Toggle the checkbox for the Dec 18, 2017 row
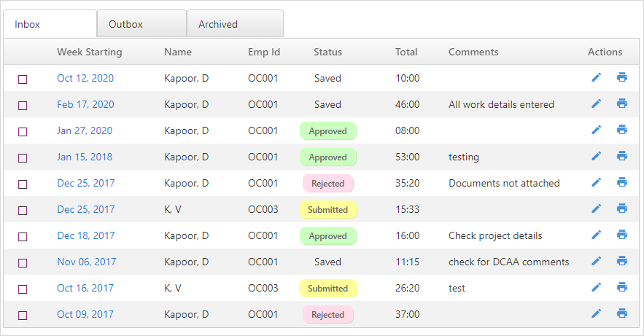 (x=23, y=237)
